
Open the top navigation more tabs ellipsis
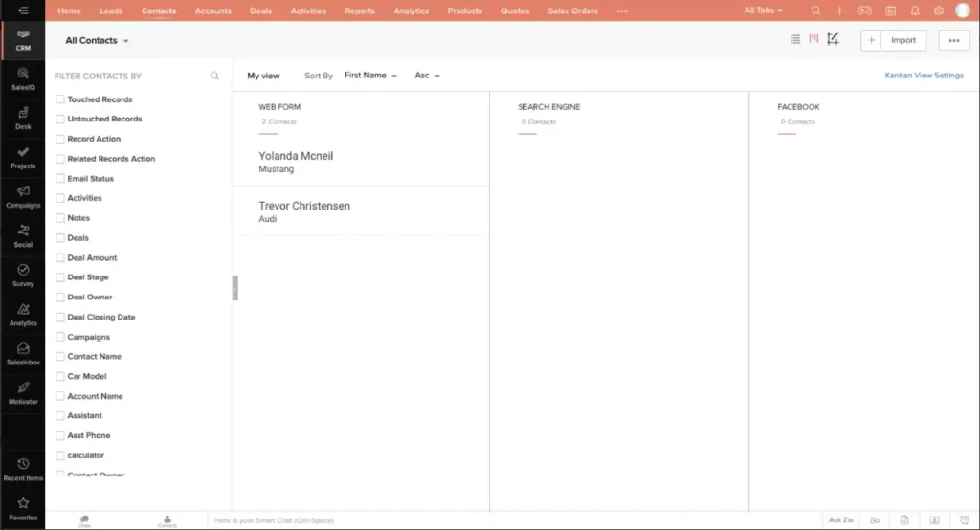pyautogui.click(x=622, y=11)
